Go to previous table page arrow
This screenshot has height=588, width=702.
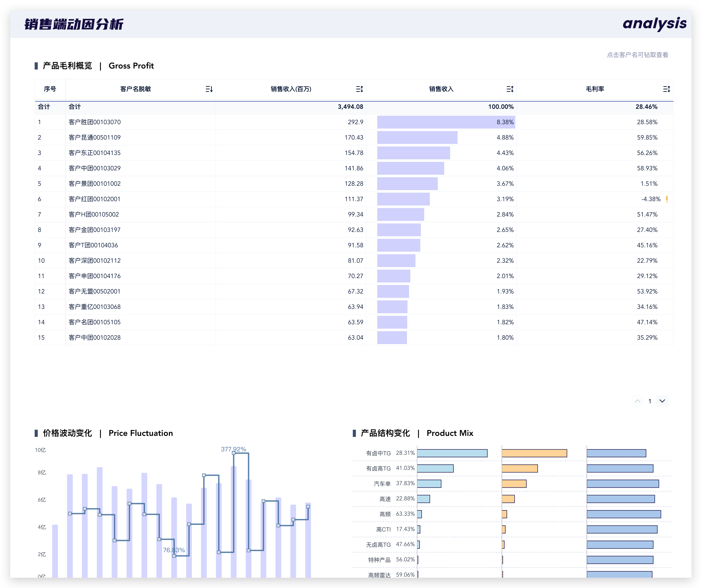point(638,401)
